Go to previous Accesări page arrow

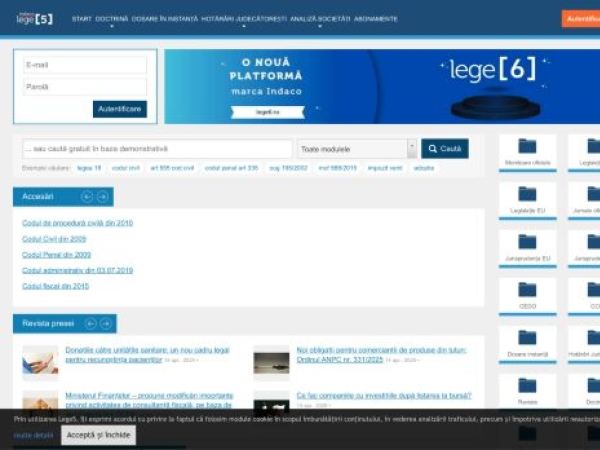coord(87,197)
